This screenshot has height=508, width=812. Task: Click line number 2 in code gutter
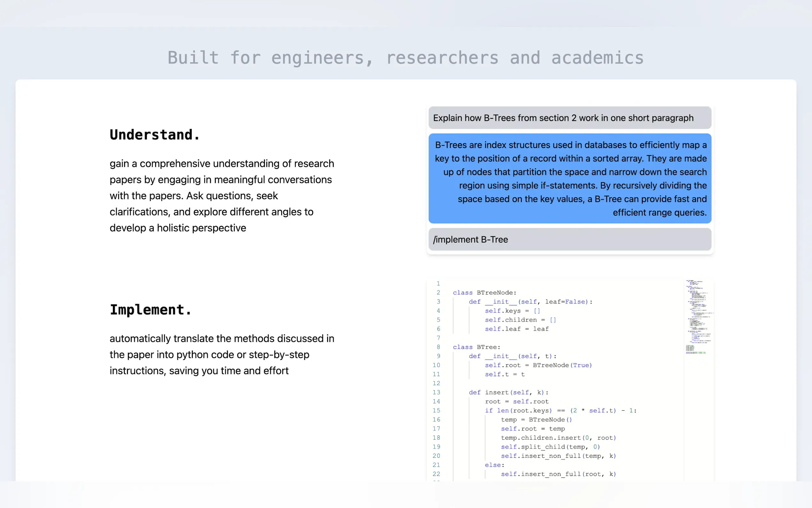pyautogui.click(x=438, y=293)
